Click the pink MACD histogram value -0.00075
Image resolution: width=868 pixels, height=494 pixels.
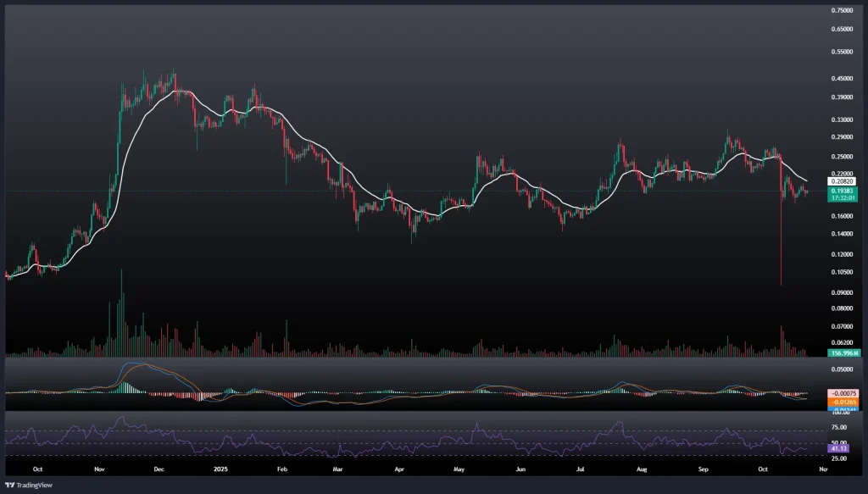[x=843, y=394]
